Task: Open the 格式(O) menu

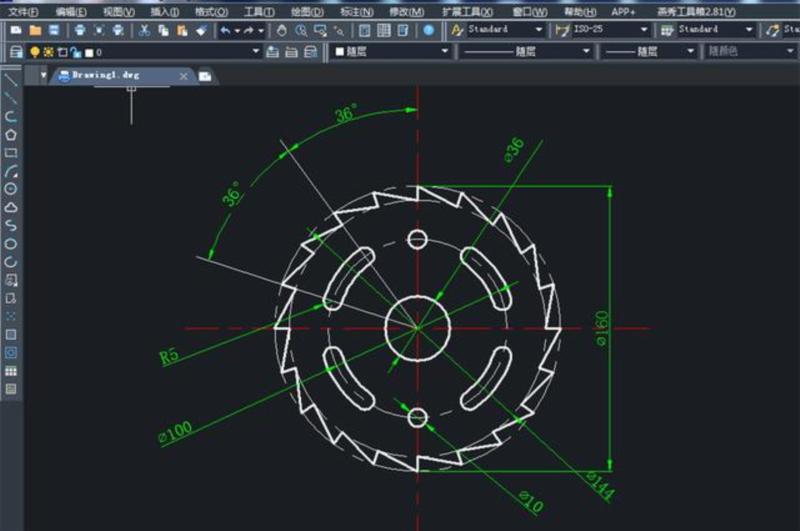Action: pyautogui.click(x=212, y=11)
